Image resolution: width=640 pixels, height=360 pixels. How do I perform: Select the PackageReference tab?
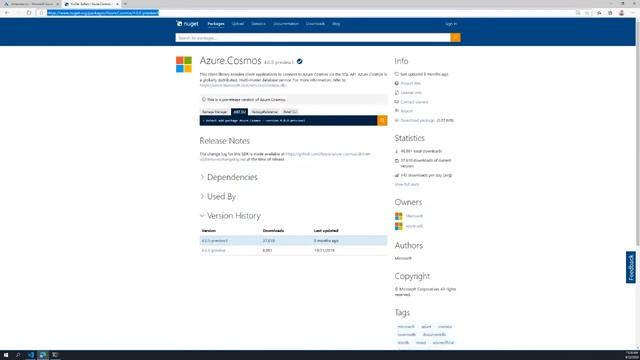pyautogui.click(x=264, y=112)
